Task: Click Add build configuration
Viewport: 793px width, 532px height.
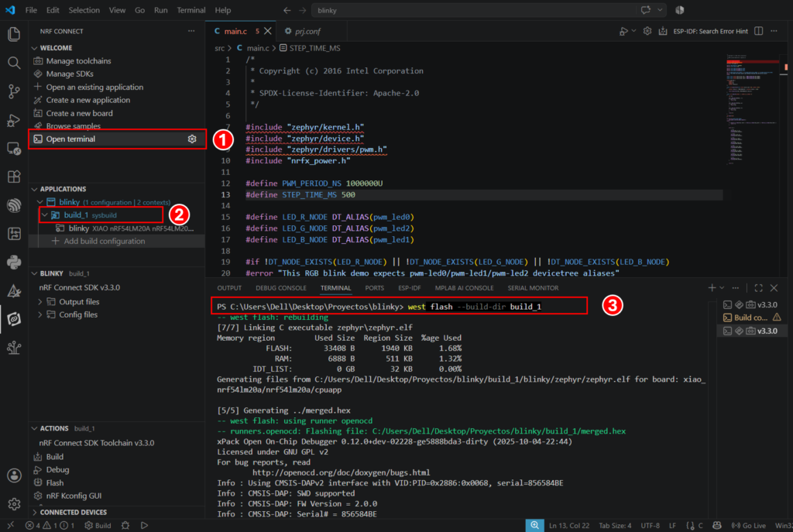Action: pyautogui.click(x=105, y=242)
